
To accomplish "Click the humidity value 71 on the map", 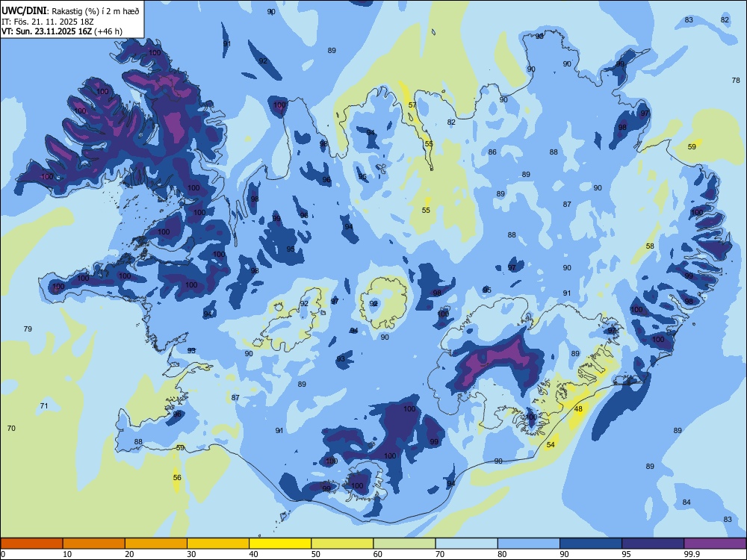I will pos(44,406).
